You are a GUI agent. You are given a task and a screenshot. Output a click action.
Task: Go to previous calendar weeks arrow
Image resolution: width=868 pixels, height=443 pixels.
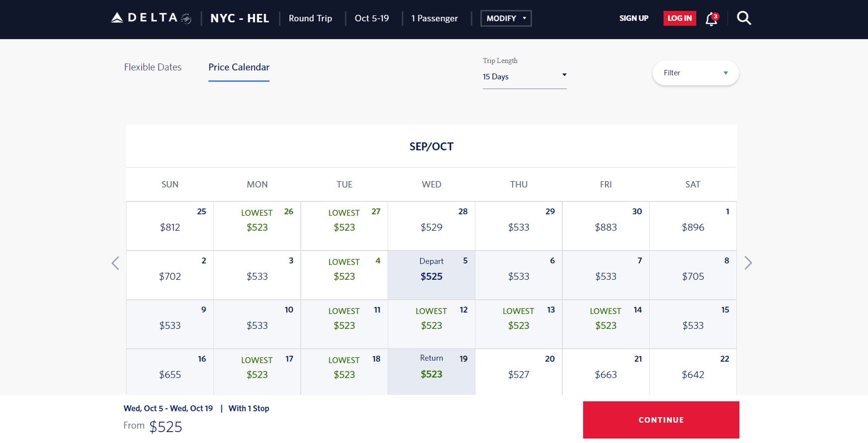[x=115, y=263]
